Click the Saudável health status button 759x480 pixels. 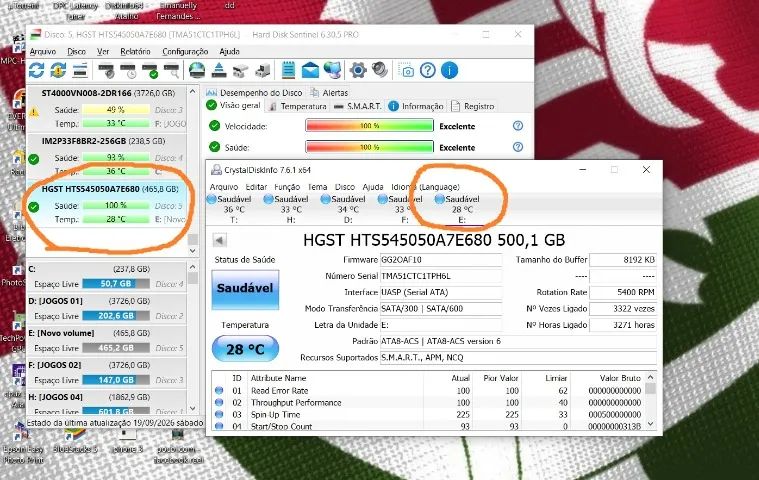click(245, 289)
